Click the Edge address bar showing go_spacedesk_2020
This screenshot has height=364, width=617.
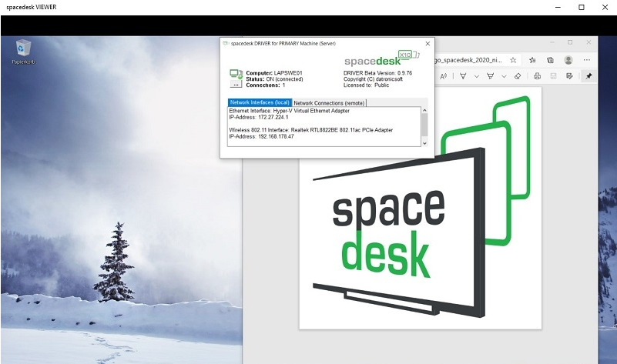tap(468, 60)
